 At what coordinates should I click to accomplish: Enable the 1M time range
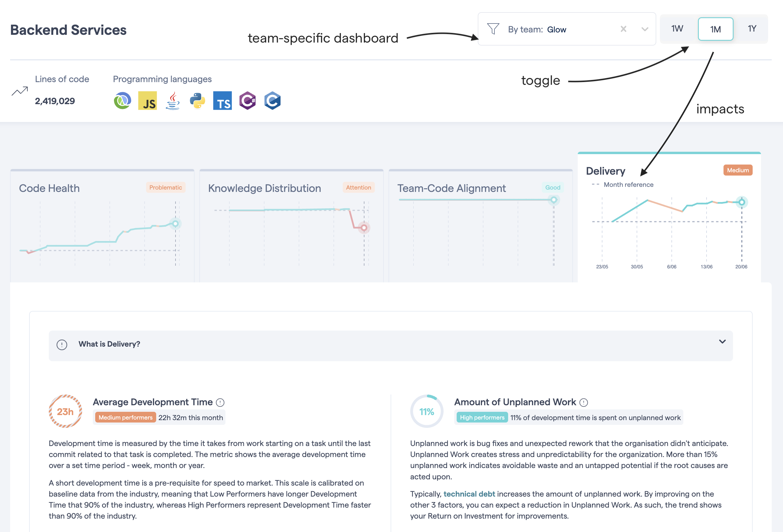point(715,29)
